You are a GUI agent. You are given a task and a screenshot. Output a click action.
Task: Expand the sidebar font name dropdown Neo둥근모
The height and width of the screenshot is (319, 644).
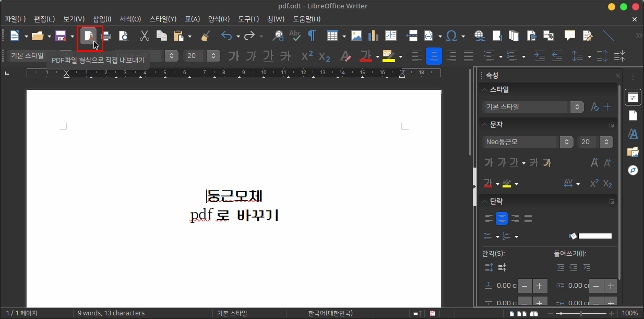(566, 142)
